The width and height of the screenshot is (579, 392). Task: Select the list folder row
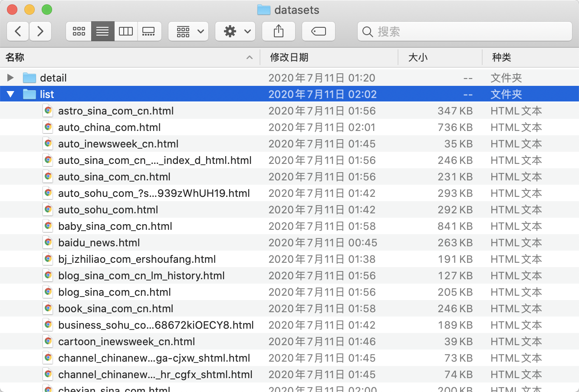(289, 94)
